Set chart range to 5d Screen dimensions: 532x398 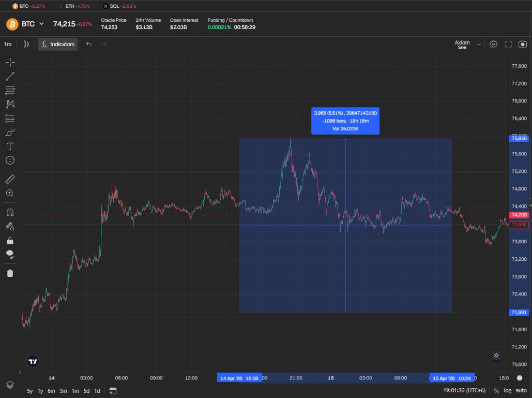pos(86,391)
